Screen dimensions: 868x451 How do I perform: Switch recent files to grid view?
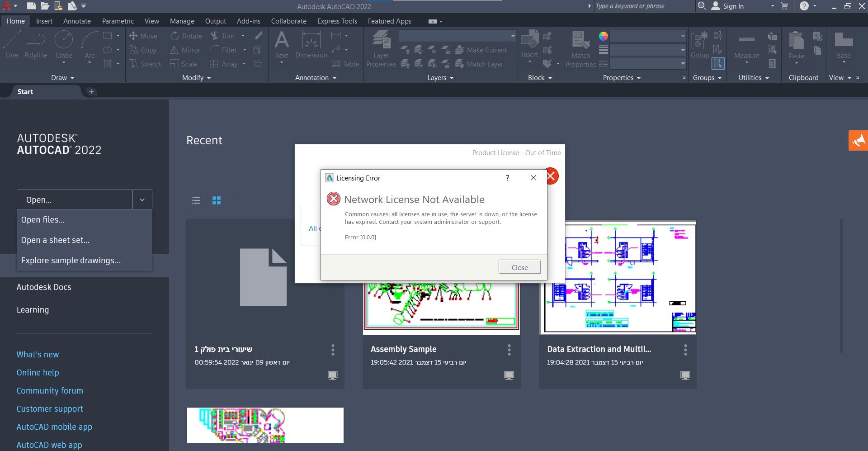217,200
